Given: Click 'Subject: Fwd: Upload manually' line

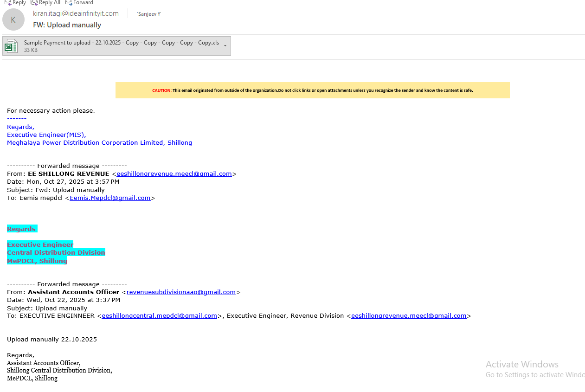Looking at the screenshot, I should click(x=56, y=190).
